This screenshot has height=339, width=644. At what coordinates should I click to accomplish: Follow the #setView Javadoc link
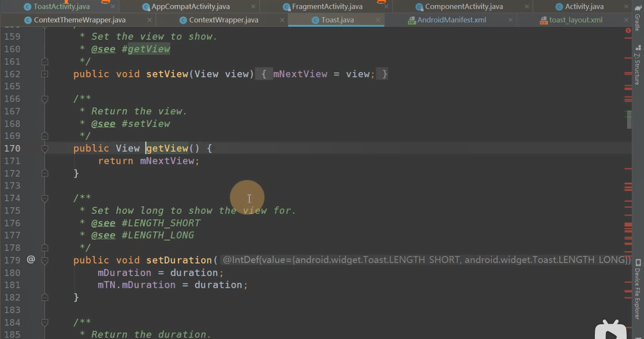[146, 124]
